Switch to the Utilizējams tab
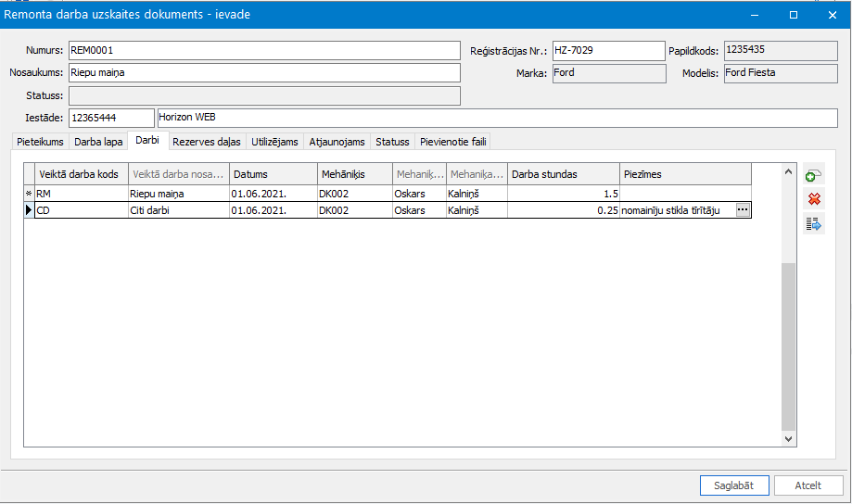852x504 pixels. [x=274, y=142]
